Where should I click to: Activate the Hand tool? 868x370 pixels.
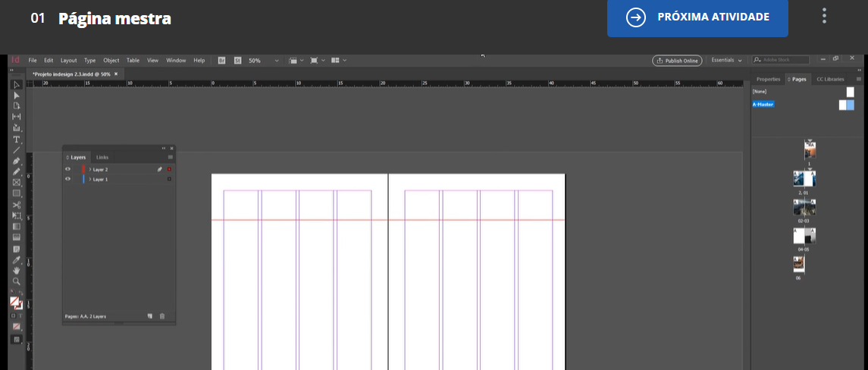(x=16, y=270)
